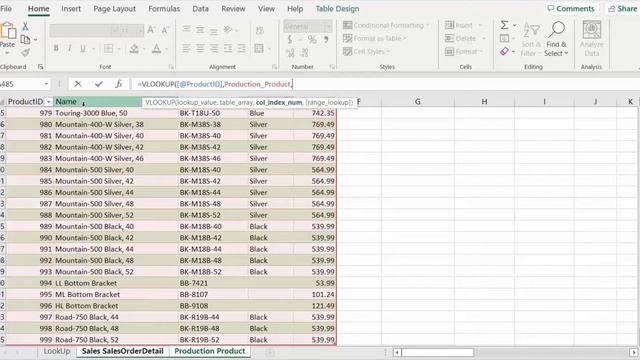640x360 pixels.
Task: Increase font size with large A
Action: [151, 30]
